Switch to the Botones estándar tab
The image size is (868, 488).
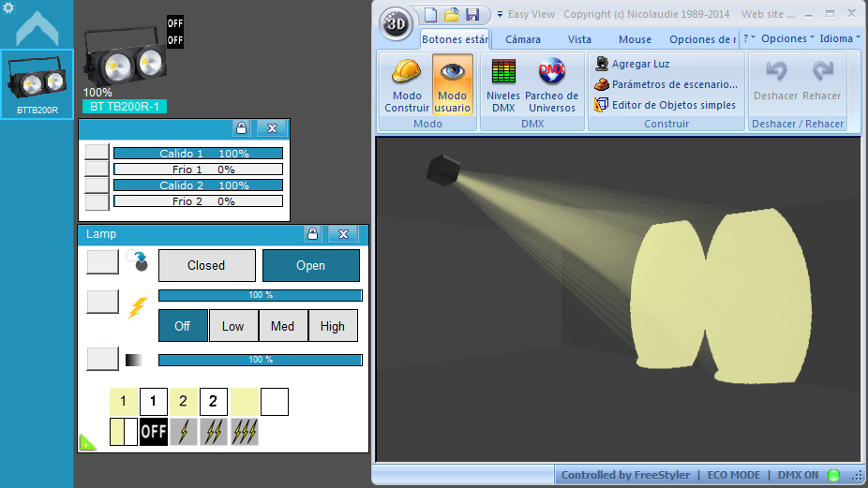tap(455, 39)
